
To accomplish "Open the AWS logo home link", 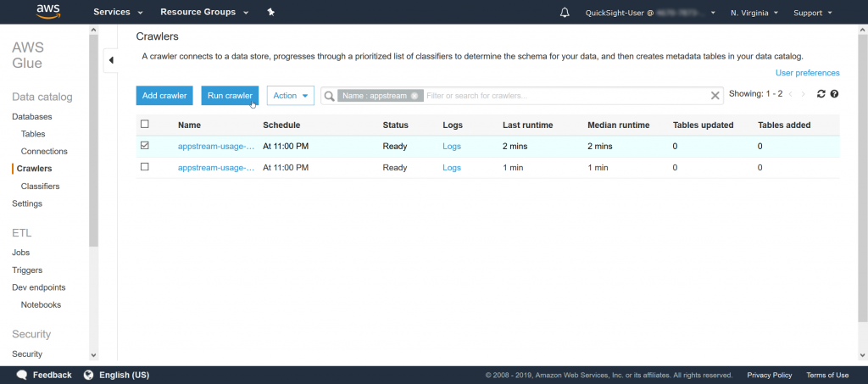I will 47,12.
